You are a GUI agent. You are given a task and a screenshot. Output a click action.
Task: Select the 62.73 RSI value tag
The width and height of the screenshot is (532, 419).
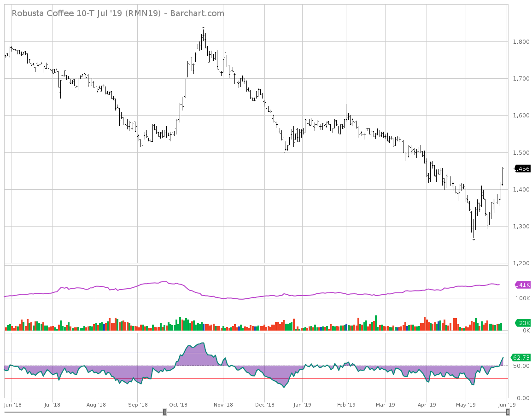[522, 357]
